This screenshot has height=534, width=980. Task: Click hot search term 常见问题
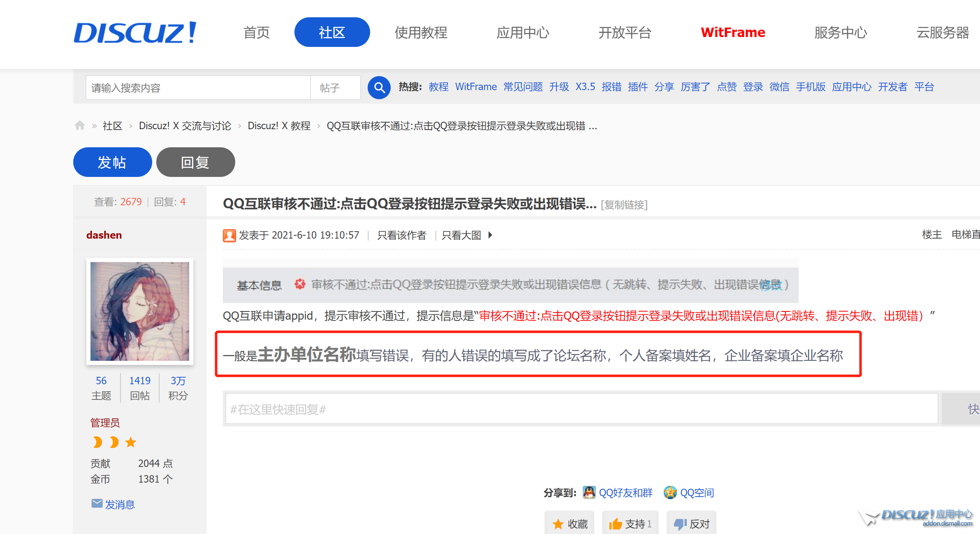(x=523, y=87)
